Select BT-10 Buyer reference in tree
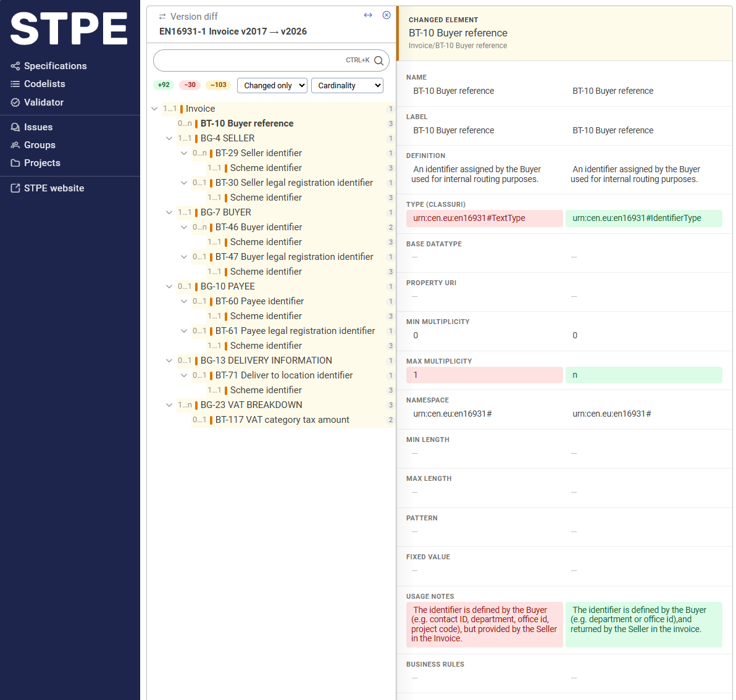The height and width of the screenshot is (700, 736). (286, 123)
